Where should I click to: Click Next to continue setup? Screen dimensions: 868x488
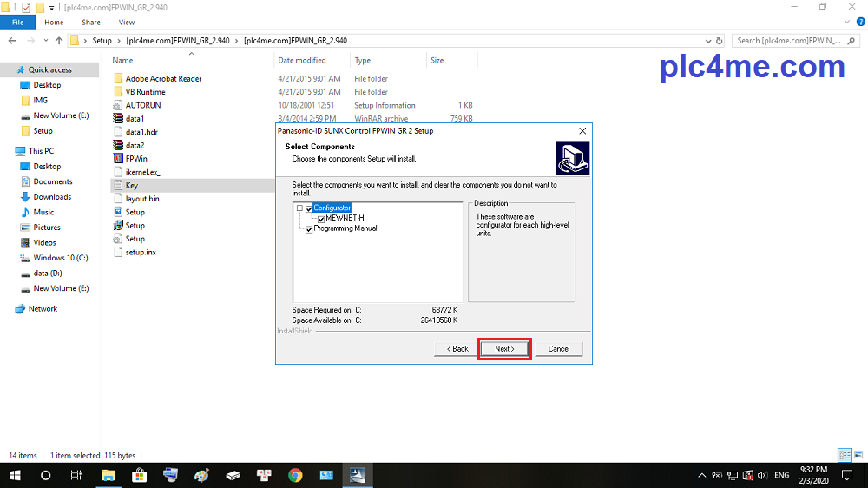click(504, 349)
